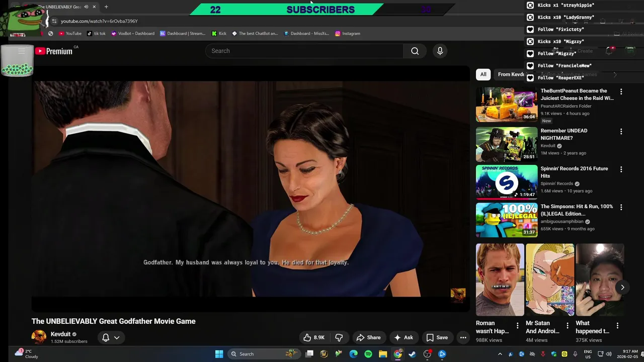Open notification bell dropdown for Kevduit
This screenshot has width=644, height=362.
[111, 337]
